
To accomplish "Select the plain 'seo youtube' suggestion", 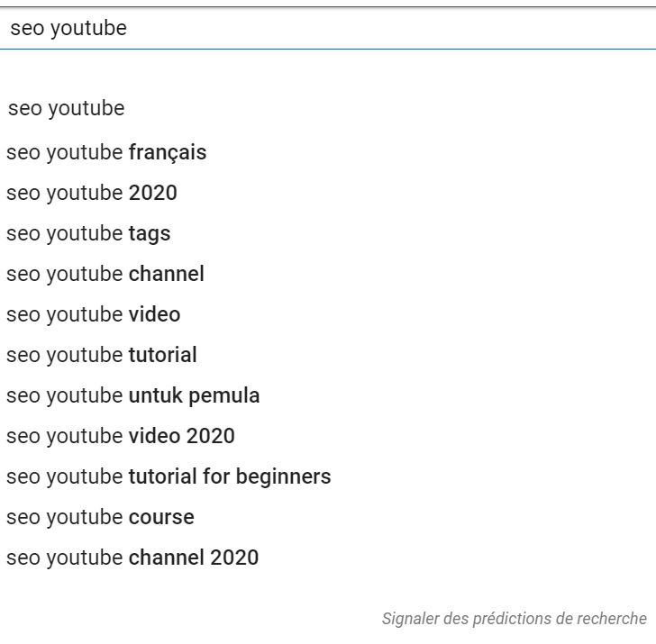I will (x=67, y=109).
